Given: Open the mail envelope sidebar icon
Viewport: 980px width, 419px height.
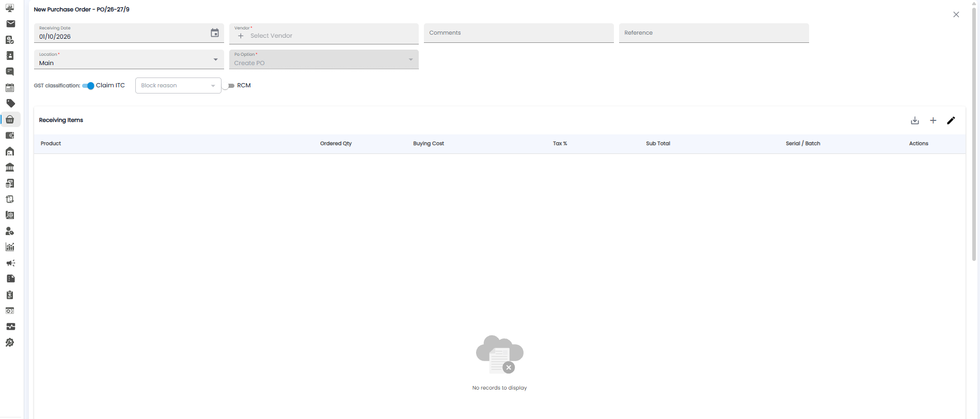Looking at the screenshot, I should (x=10, y=24).
